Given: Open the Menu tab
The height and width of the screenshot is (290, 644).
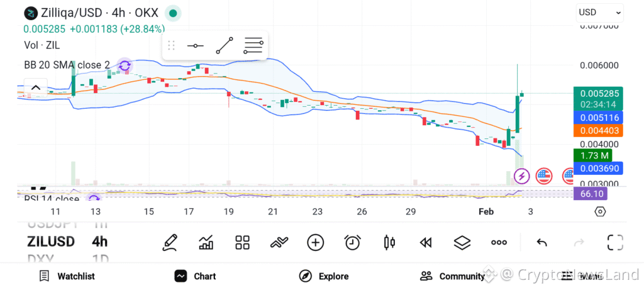Looking at the screenshot, I should tap(582, 276).
